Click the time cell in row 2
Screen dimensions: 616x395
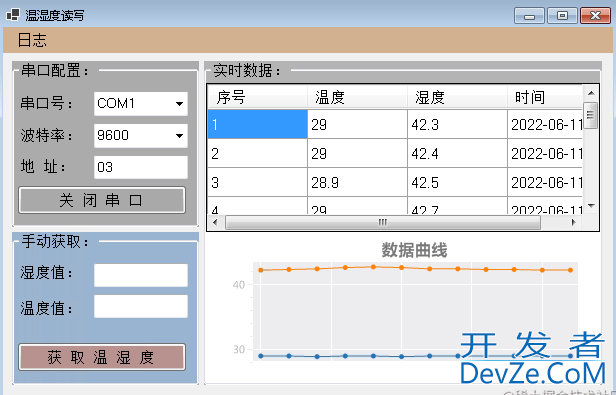pos(545,153)
